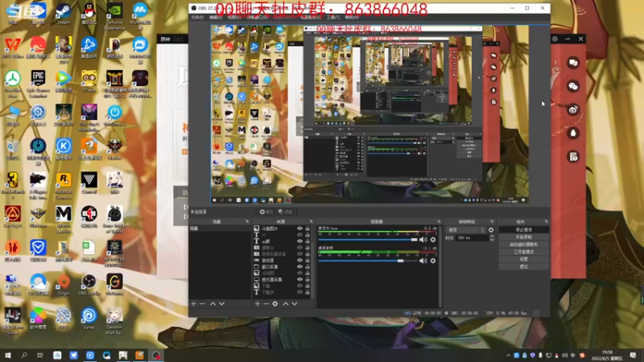Click the Weibo icon in red launcher sidebar

[x=573, y=109]
